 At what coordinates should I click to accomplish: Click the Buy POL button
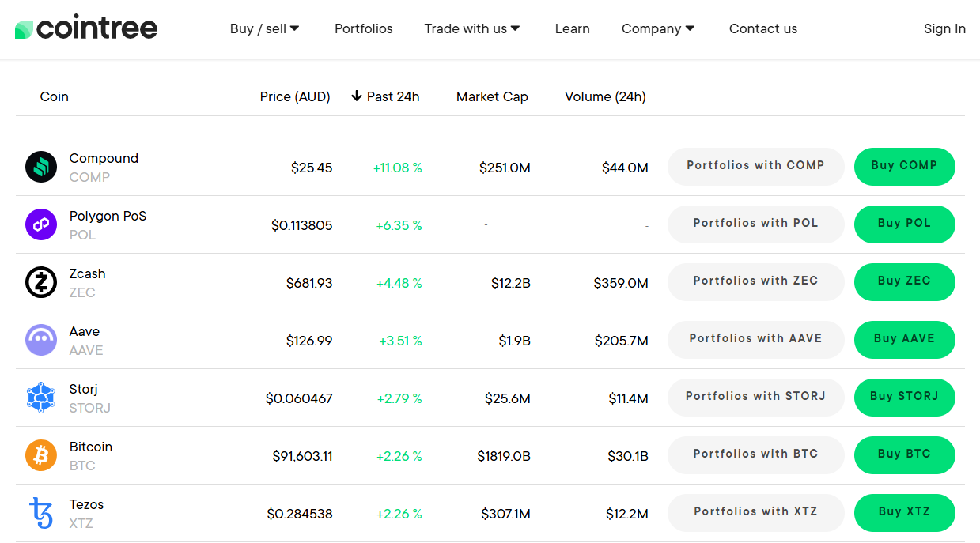905,224
